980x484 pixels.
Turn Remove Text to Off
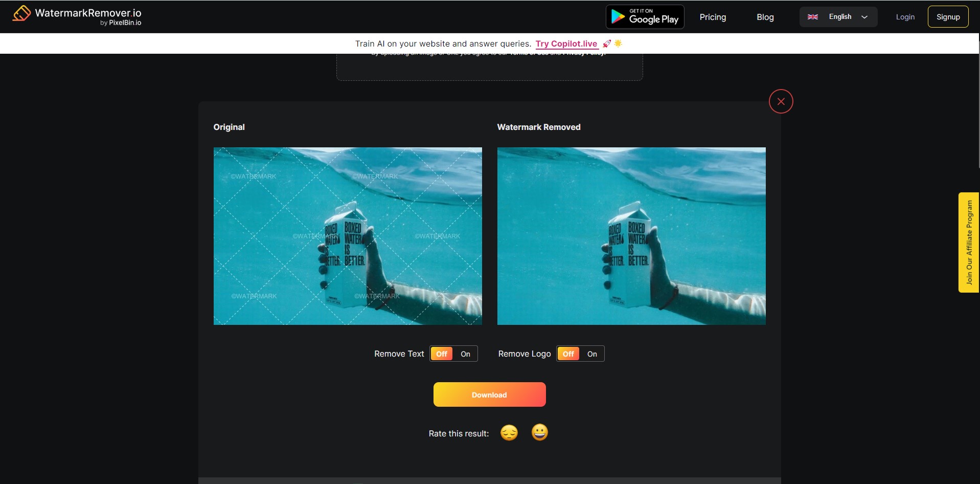coord(442,354)
